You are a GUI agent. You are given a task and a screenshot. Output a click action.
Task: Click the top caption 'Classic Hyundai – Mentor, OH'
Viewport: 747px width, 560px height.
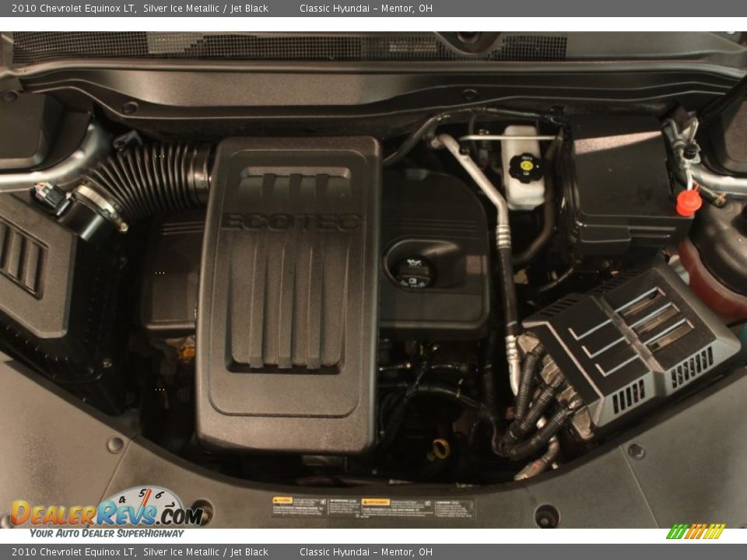click(366, 8)
